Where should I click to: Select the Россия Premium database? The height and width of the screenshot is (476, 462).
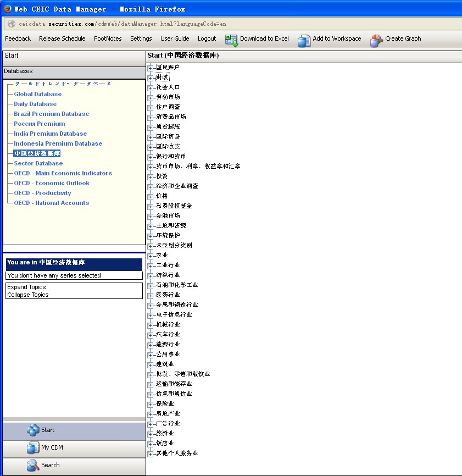tap(39, 124)
